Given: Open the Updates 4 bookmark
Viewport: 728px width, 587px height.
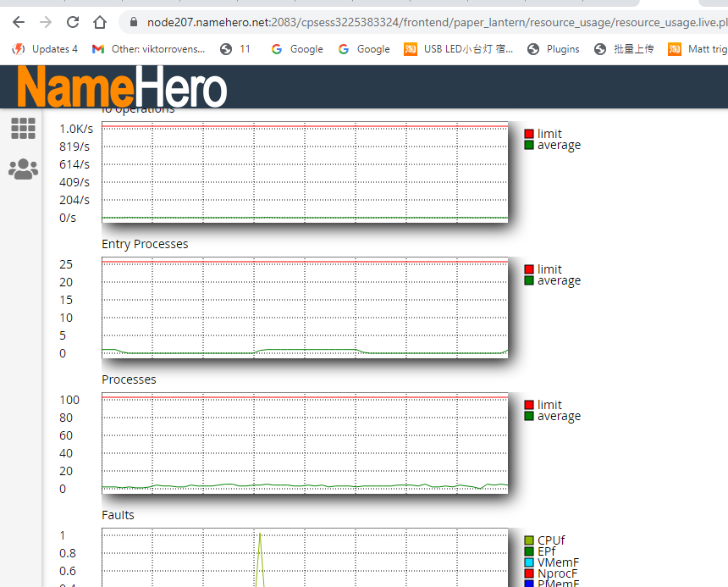Looking at the screenshot, I should (x=45, y=49).
